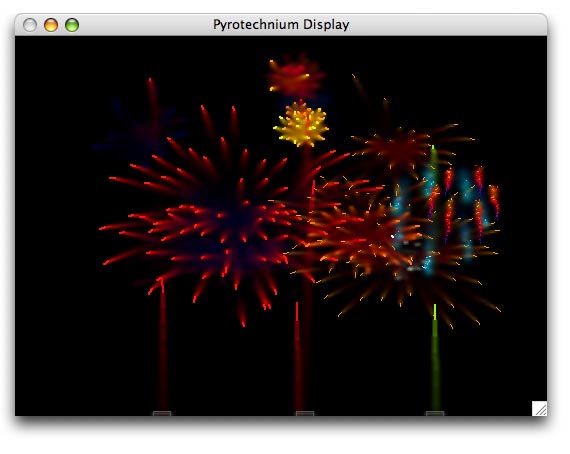570x454 pixels.
Task: Click the big orange firework center
Action: [x=367, y=236]
